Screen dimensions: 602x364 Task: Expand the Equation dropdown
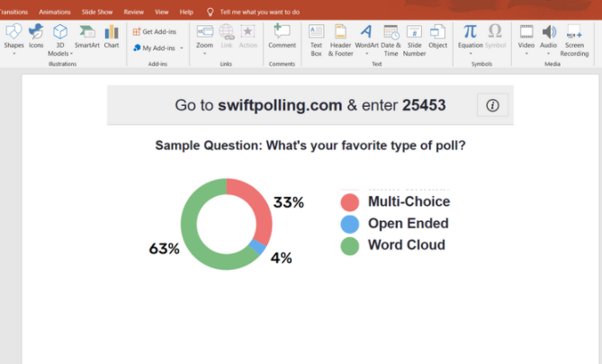471,54
